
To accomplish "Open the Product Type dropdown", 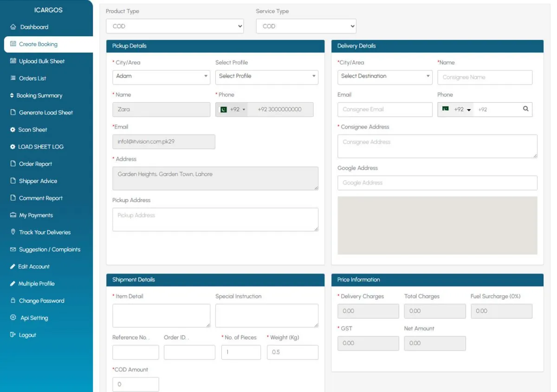I will click(x=175, y=26).
